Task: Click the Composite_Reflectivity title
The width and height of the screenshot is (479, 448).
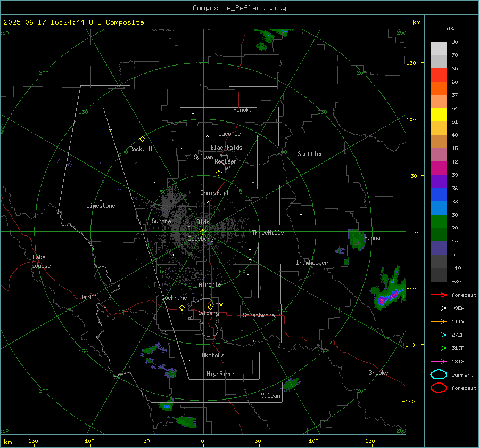Action: pos(240,8)
